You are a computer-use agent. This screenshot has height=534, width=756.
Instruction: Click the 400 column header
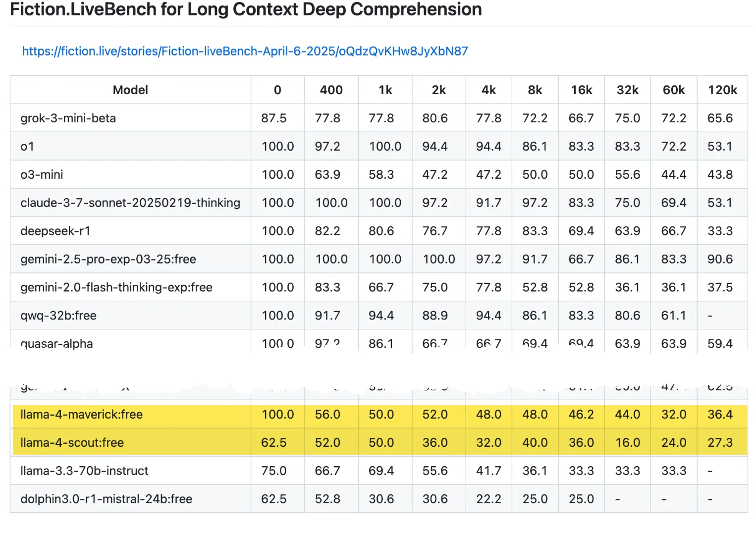click(x=331, y=90)
